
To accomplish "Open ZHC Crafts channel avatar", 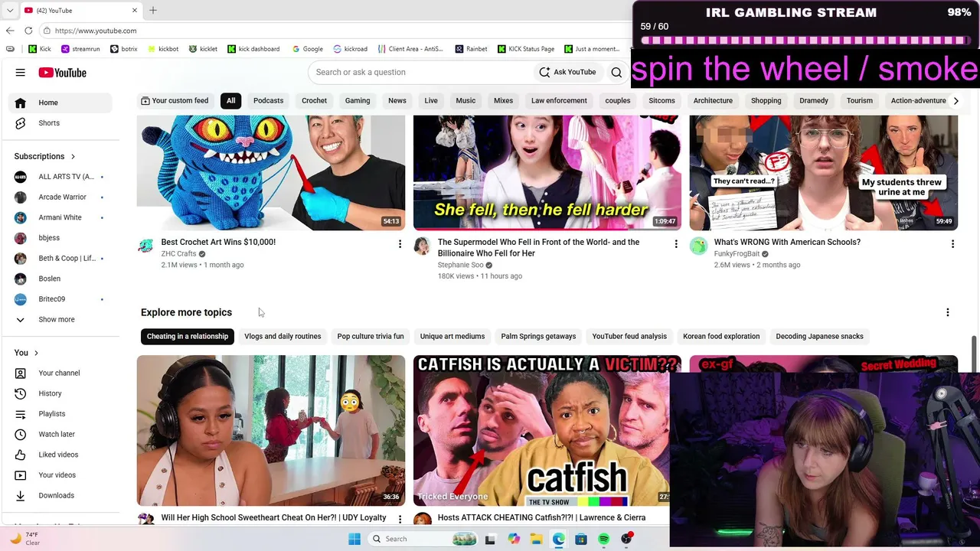I will tap(145, 246).
